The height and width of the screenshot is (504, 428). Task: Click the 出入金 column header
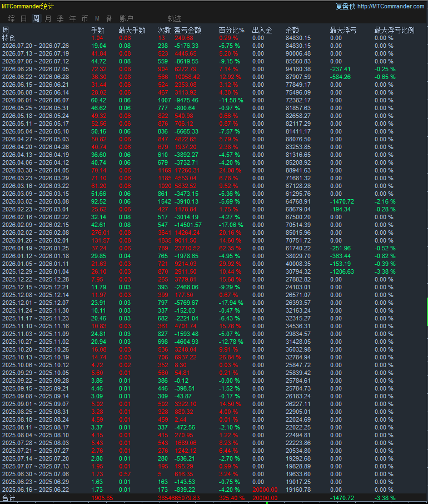[262, 30]
